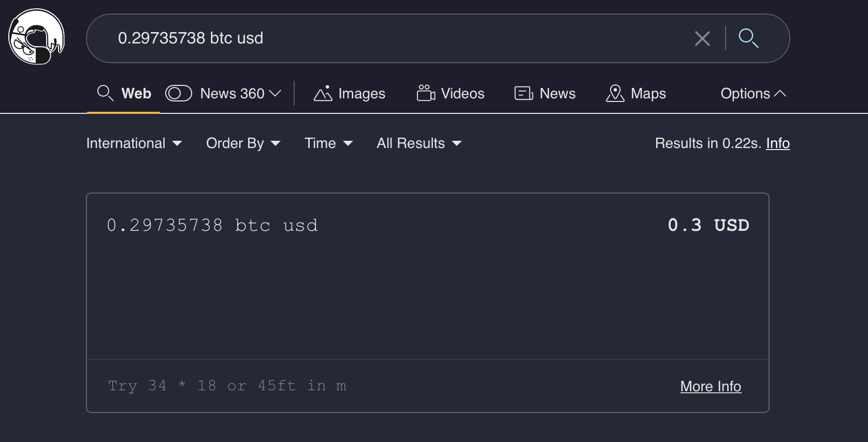Open the International region dropdown
Image resolution: width=868 pixels, height=442 pixels.
(134, 143)
